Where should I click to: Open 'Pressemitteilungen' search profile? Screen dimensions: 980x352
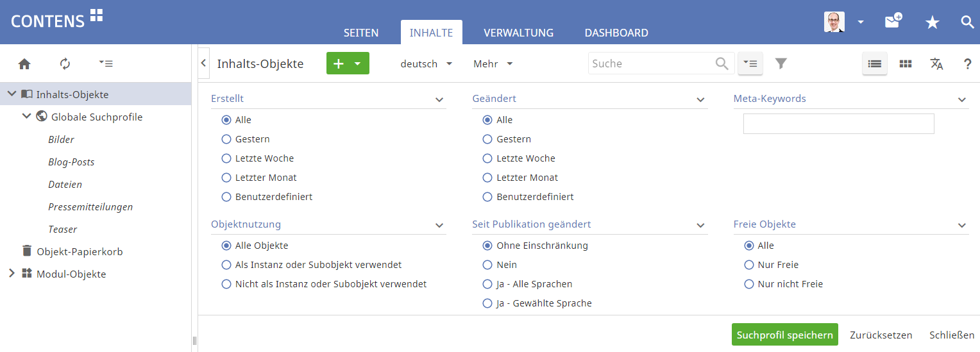(90, 207)
